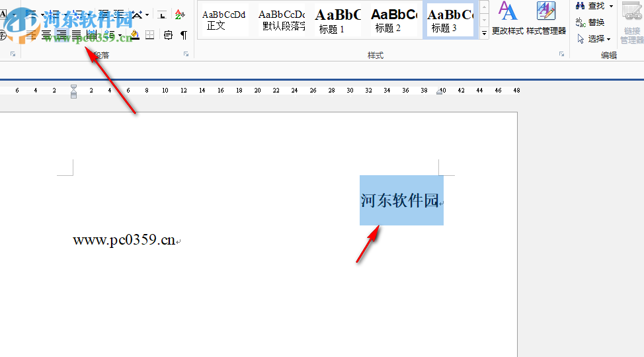Open the multilevel list tool
This screenshot has height=357, width=644.
(x=77, y=15)
